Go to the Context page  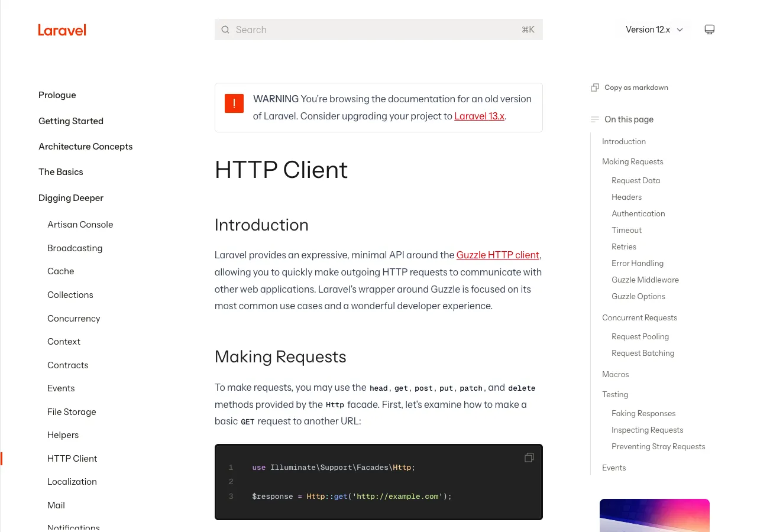click(64, 342)
